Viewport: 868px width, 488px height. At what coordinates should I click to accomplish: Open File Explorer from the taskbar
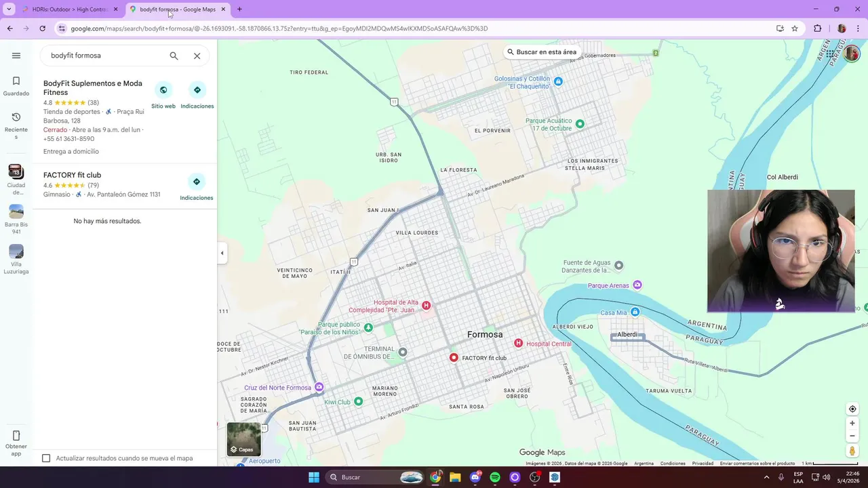(x=455, y=477)
